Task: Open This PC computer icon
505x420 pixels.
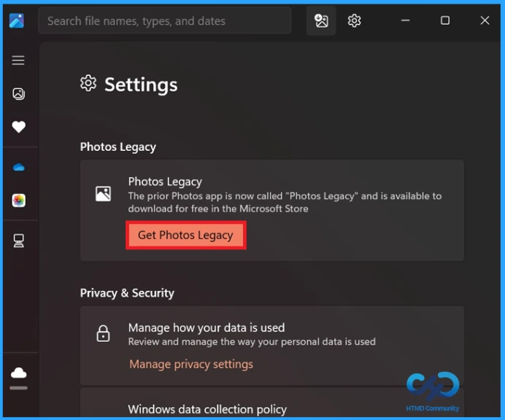Action: coord(19,241)
